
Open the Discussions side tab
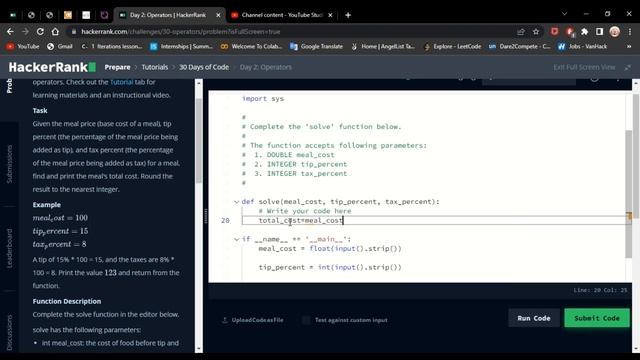click(9, 332)
